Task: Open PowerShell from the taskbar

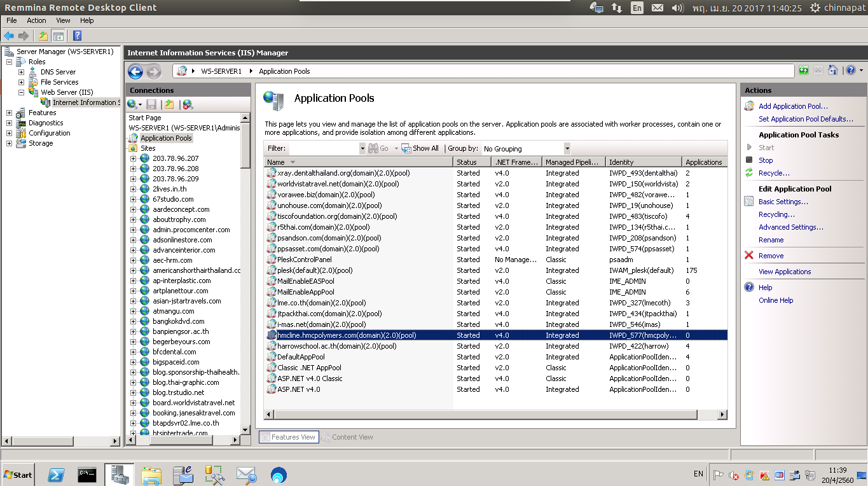Action: click(x=56, y=475)
